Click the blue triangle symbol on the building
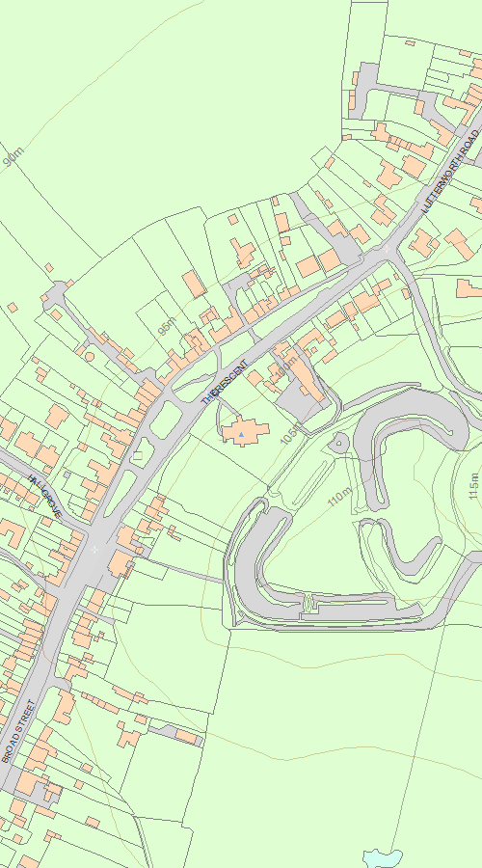The height and width of the screenshot is (868, 482). [x=241, y=435]
